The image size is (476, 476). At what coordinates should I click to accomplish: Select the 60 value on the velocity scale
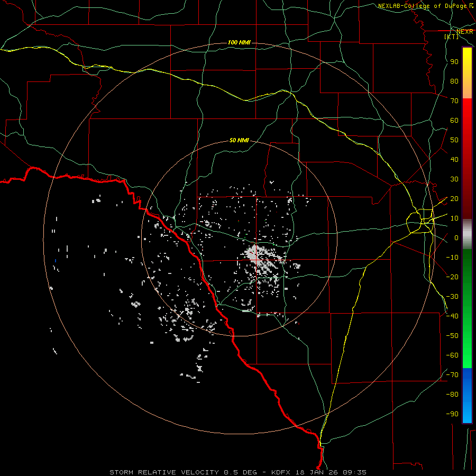(454, 121)
